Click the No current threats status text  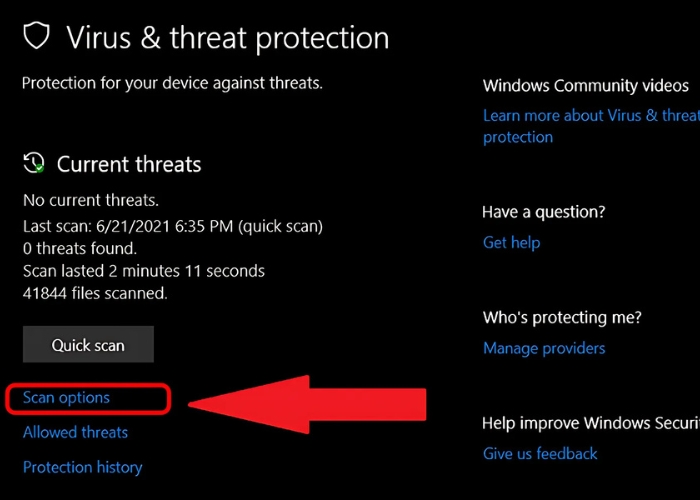pos(90,200)
